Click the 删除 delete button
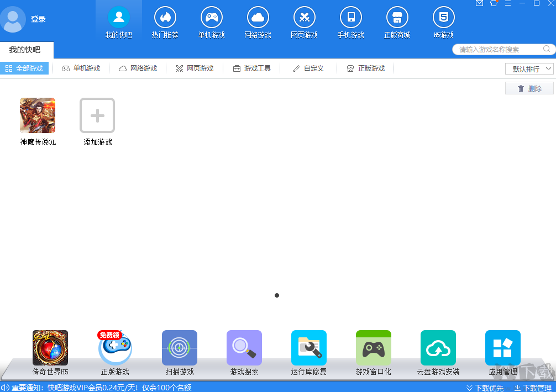Screen dimensions: 556x392 pos(529,88)
